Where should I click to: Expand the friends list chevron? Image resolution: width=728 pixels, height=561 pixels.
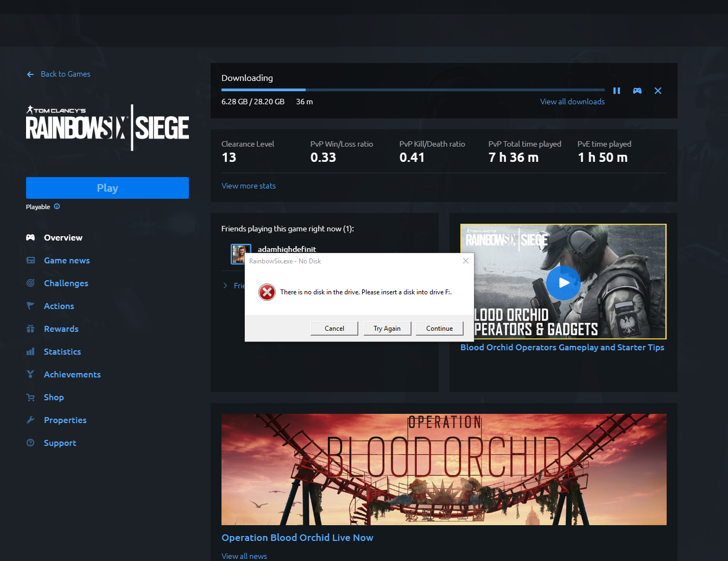click(225, 286)
